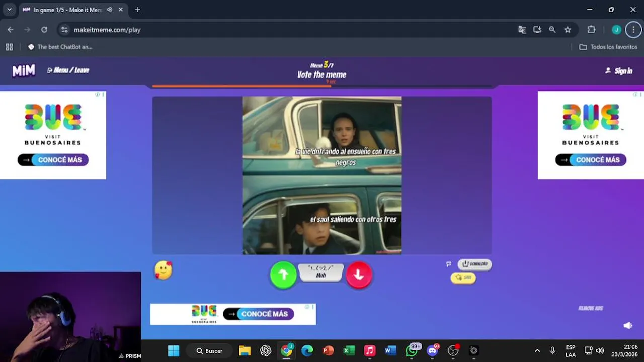The image size is (644, 362).
Task: Open Discord from the taskbar
Action: pos(433,351)
